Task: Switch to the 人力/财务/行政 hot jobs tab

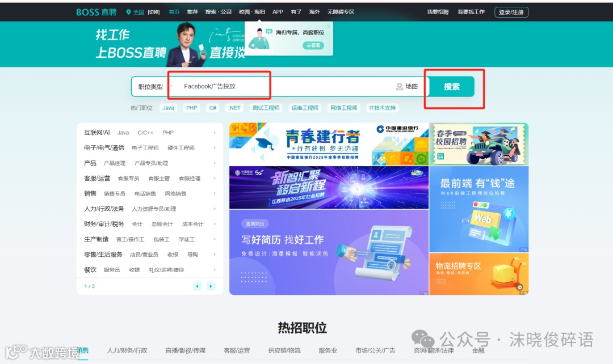Action: (128, 350)
